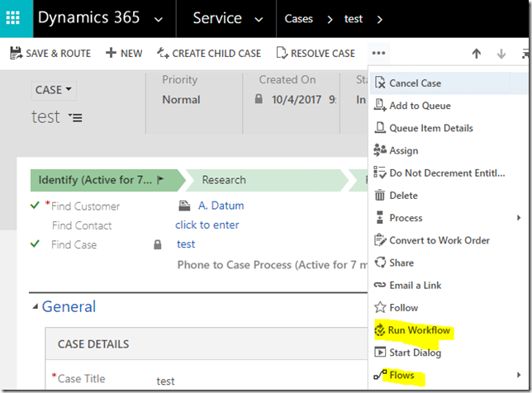532x393 pixels.
Task: Go to next record with down arrow
Action: coord(501,54)
